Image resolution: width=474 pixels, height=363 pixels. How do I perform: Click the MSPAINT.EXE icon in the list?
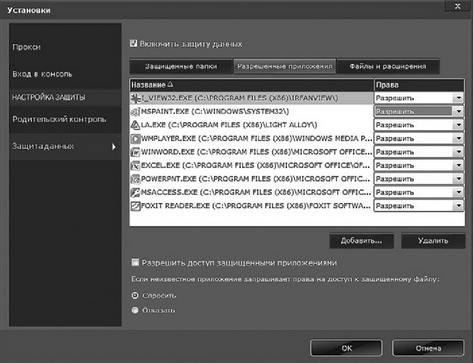tap(136, 112)
